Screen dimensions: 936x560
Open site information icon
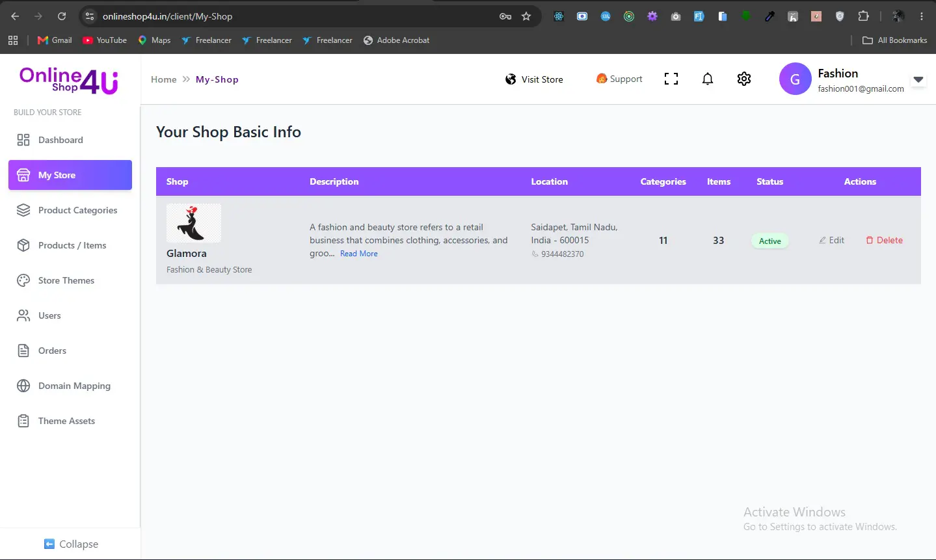click(90, 16)
